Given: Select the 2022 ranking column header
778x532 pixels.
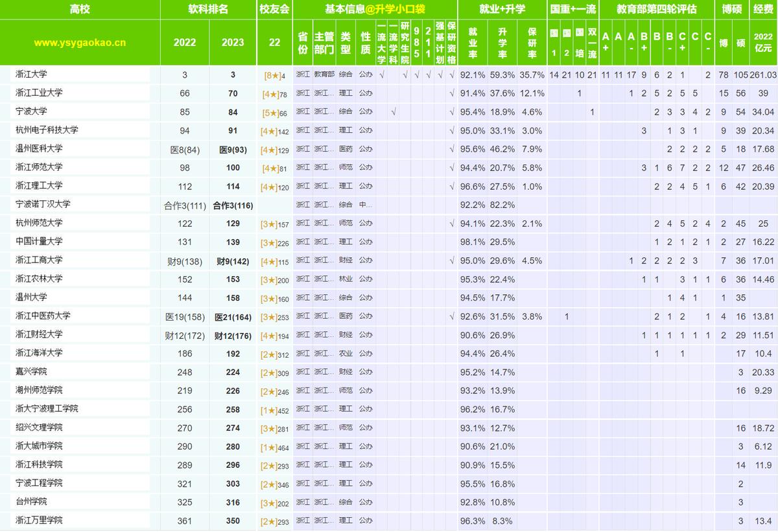Looking at the screenshot, I should point(185,43).
